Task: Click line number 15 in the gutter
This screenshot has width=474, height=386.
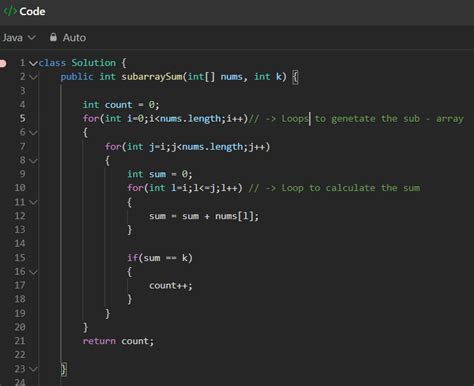Action: pyautogui.click(x=20, y=257)
